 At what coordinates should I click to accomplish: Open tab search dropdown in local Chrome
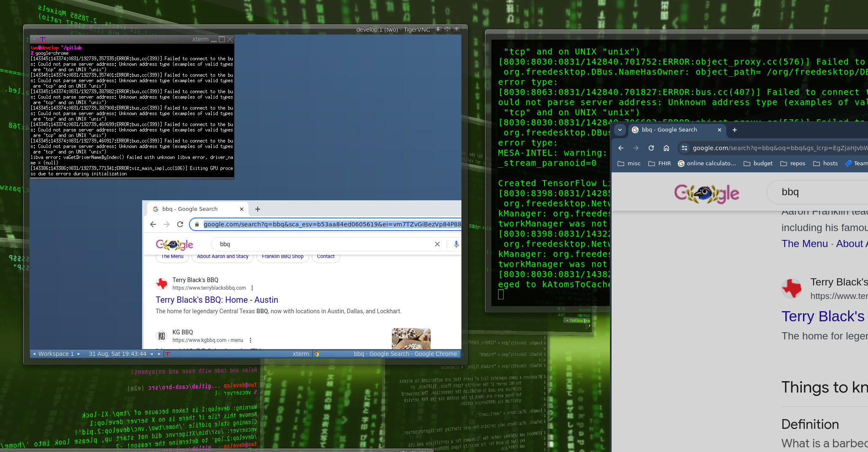coord(620,130)
